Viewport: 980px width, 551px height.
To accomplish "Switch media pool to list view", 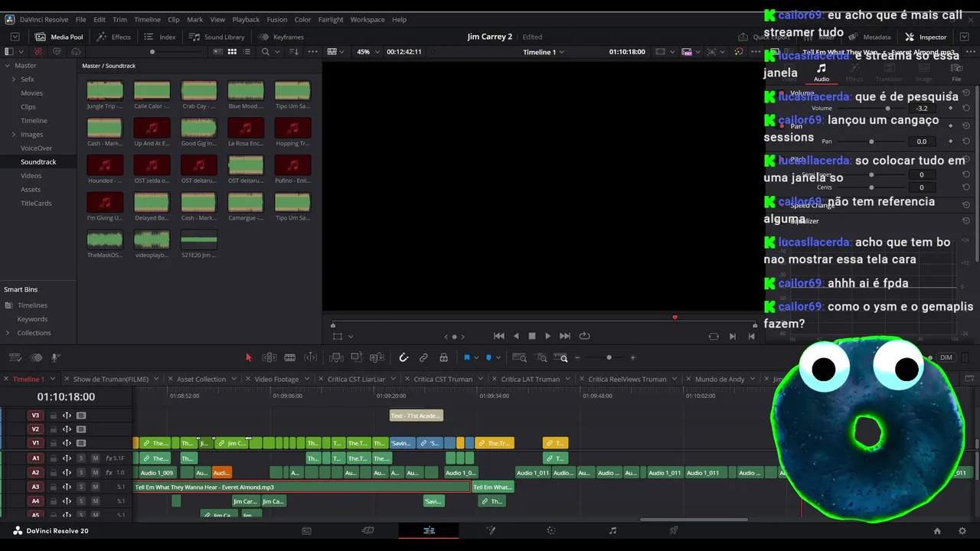I will 247,51.
